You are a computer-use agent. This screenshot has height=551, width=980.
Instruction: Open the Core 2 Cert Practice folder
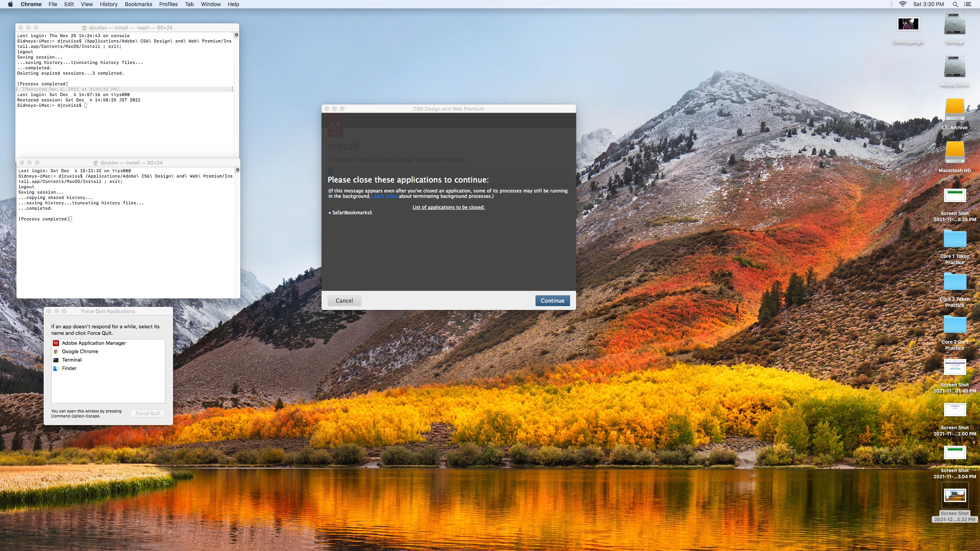click(954, 325)
